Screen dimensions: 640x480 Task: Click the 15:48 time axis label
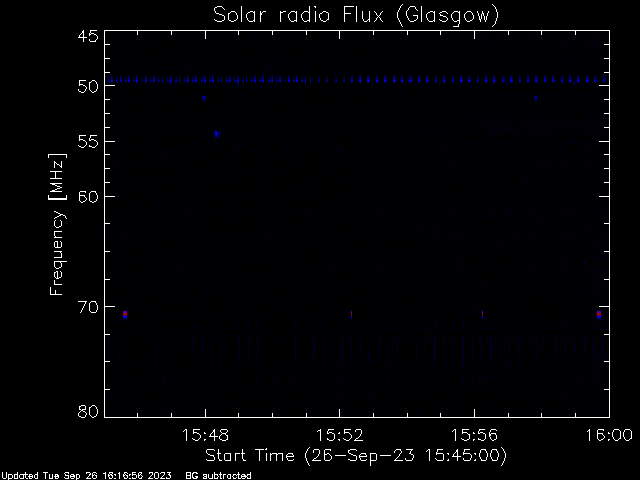(205, 435)
